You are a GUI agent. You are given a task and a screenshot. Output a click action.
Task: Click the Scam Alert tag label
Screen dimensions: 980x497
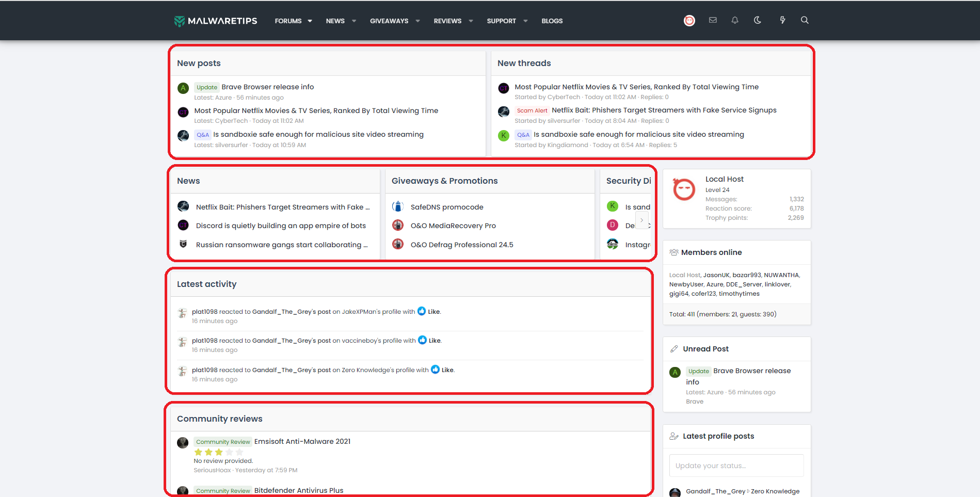pyautogui.click(x=532, y=110)
